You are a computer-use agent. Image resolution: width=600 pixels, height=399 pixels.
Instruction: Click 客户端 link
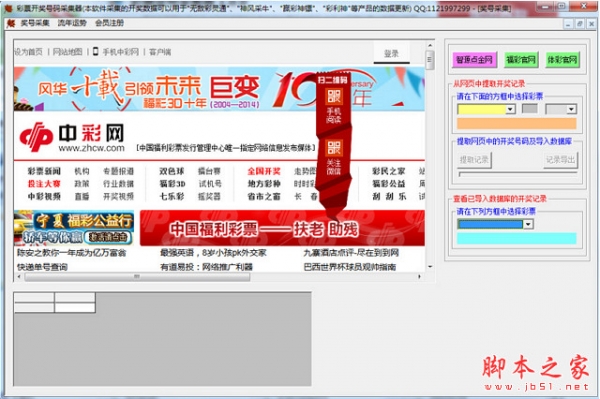click(160, 52)
